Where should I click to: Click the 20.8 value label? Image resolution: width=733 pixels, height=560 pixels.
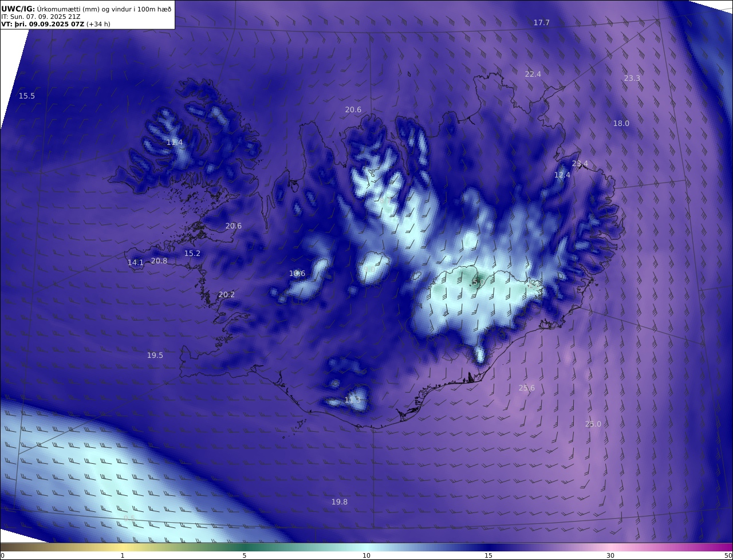point(159,261)
